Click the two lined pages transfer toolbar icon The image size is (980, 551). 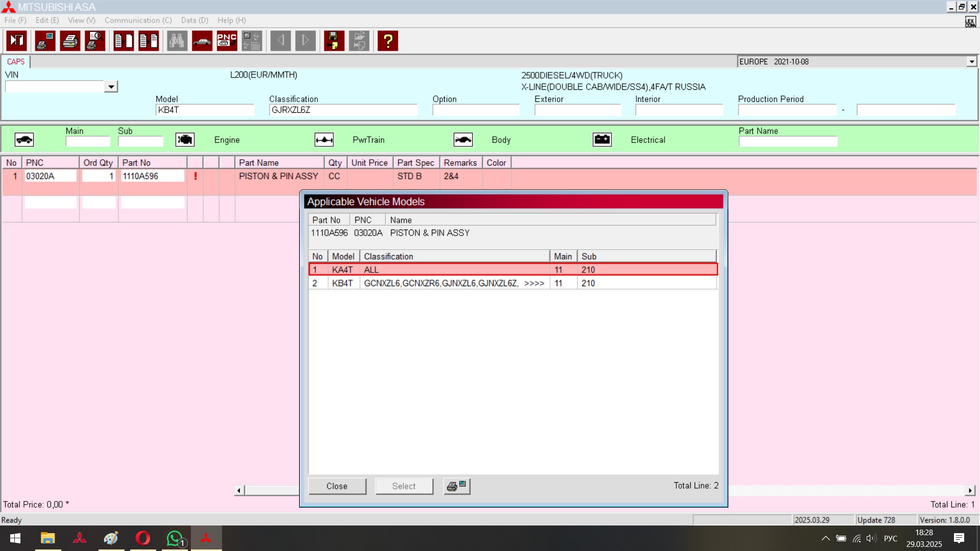pyautogui.click(x=149, y=41)
